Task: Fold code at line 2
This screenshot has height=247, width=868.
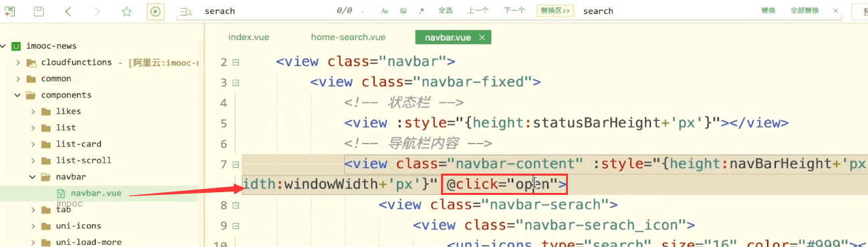Action: coord(235,62)
